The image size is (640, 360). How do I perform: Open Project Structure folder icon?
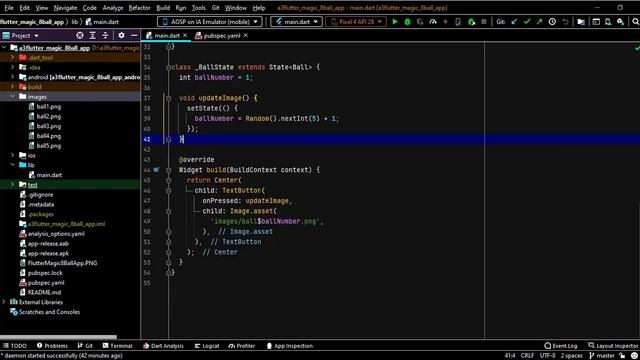581,22
